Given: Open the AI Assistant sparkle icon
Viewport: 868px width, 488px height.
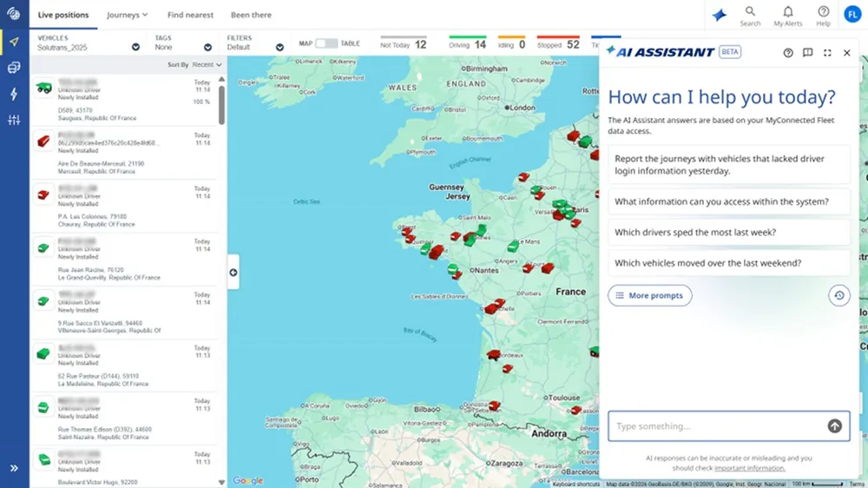Looking at the screenshot, I should click(x=719, y=15).
